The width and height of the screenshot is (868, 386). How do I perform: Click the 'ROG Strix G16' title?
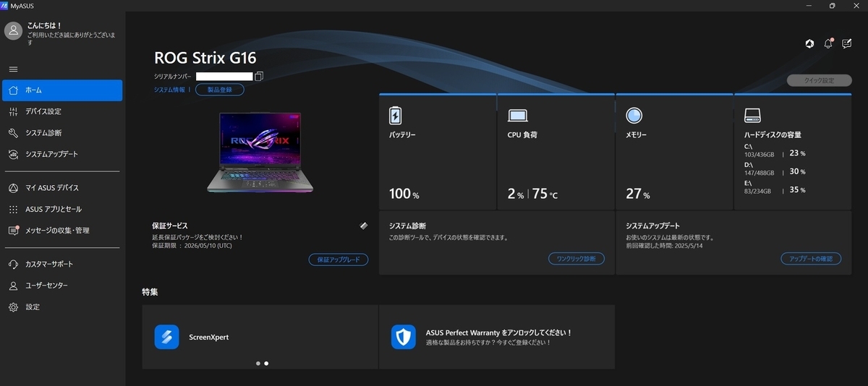click(x=205, y=58)
